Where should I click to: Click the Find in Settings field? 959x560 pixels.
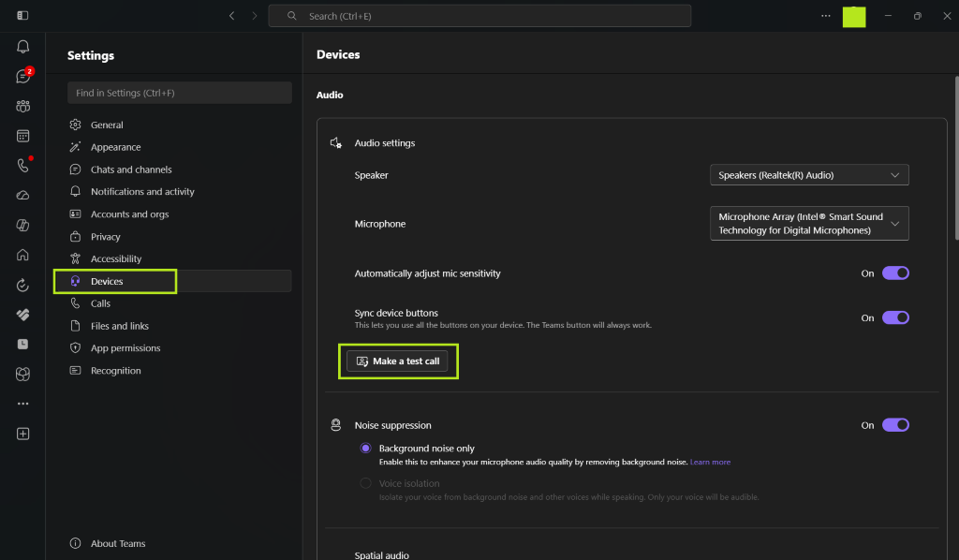pos(179,93)
